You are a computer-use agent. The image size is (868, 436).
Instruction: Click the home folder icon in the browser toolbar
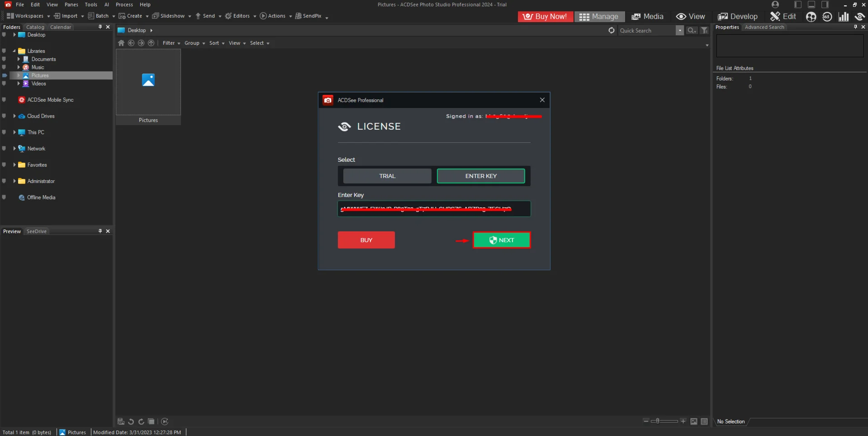coord(121,43)
